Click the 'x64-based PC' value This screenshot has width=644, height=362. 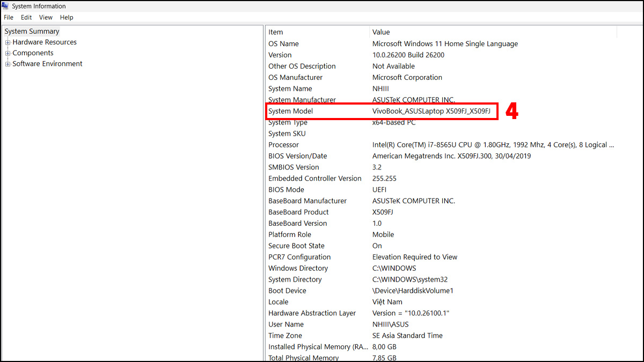(394, 122)
